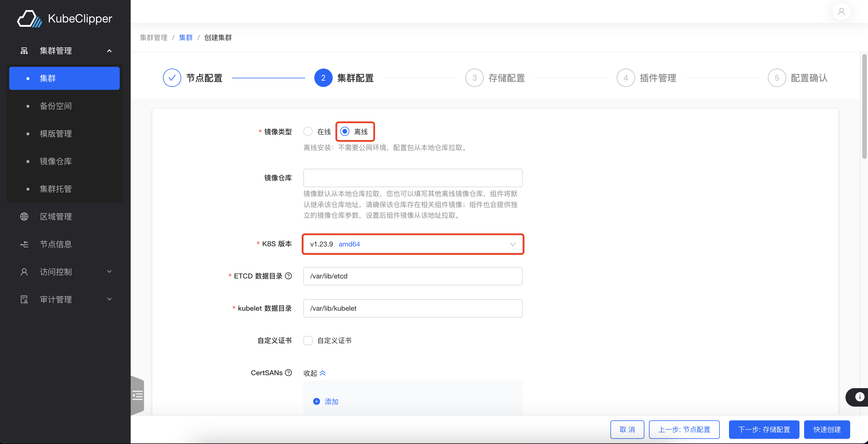Click the 访问控制 person icon
Screen dimensions: 868x444
24,272
